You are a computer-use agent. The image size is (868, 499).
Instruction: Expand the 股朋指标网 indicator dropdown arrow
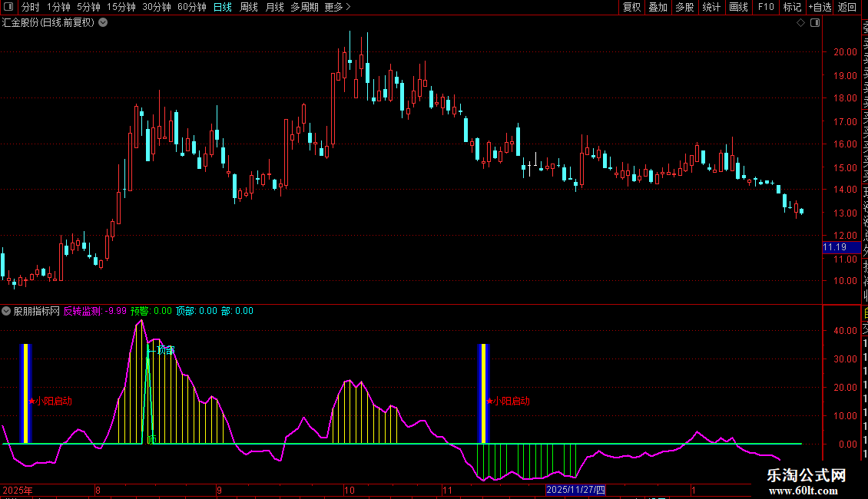pos(7,311)
